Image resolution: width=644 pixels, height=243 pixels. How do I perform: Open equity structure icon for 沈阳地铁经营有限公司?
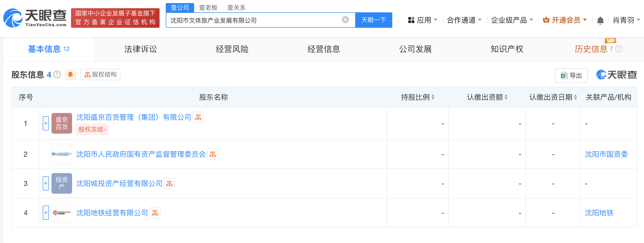[155, 213]
